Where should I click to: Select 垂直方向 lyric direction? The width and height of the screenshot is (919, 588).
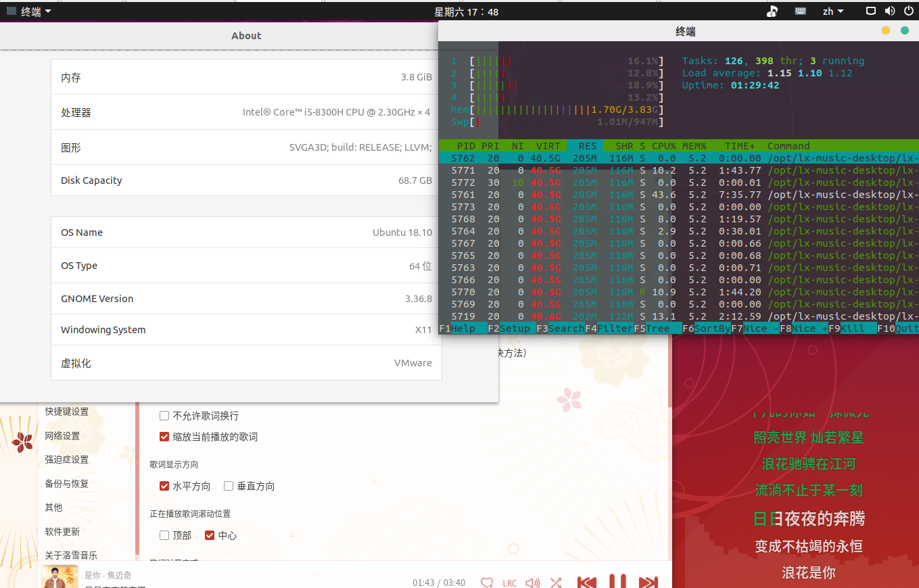229,486
